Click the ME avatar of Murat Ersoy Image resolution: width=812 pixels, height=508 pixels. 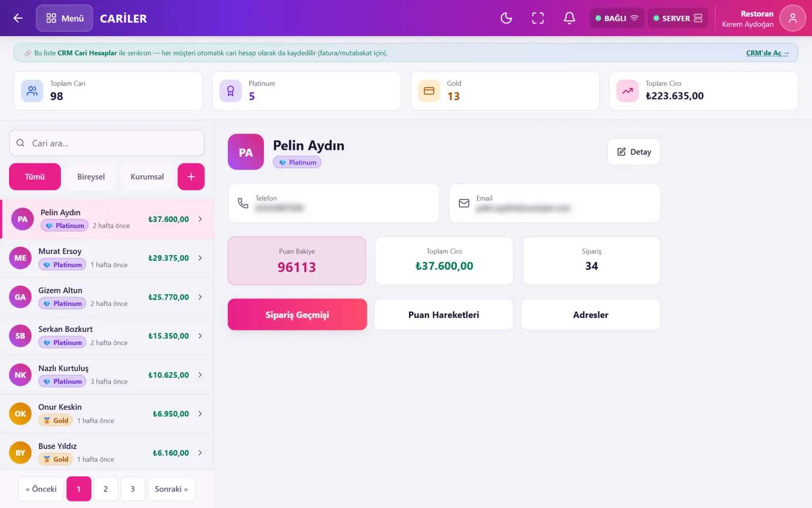[20, 258]
